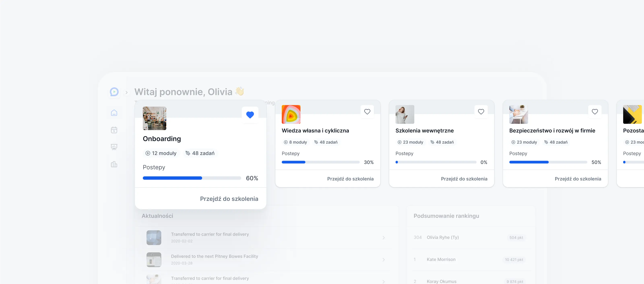Viewport: 644px width, 284px height.
Task: Click the 48 zadań tag icon on Onboarding
Action: [188, 153]
